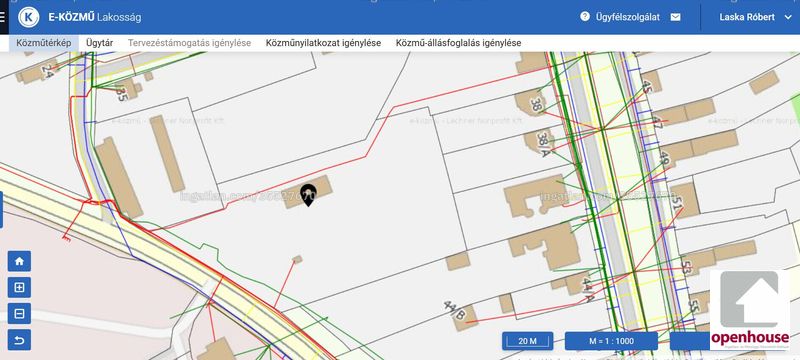Click the openhouse logo

coord(750,310)
